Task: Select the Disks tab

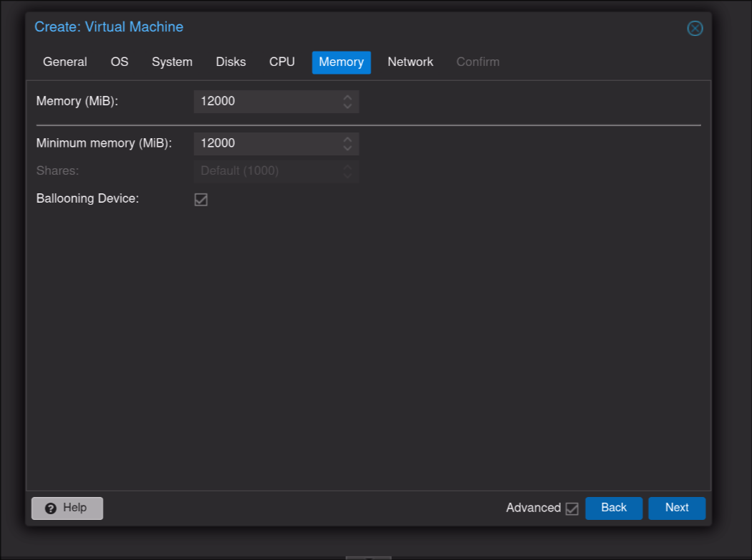Action: [x=231, y=62]
